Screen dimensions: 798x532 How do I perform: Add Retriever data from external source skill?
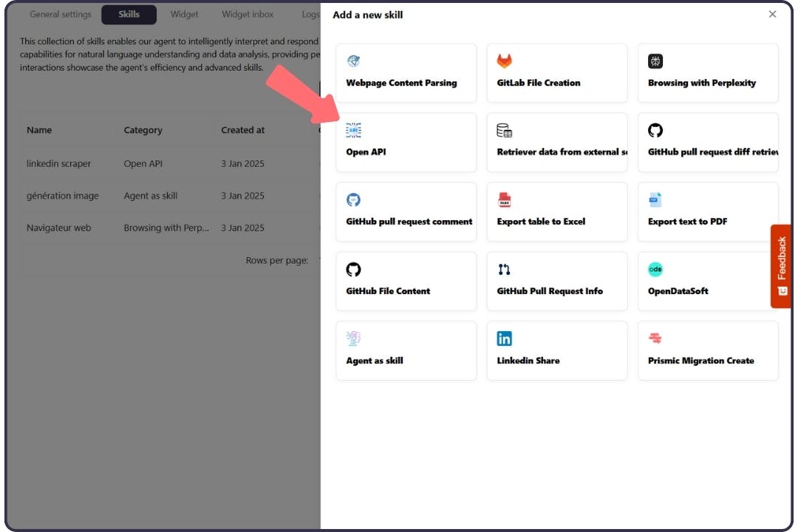[x=557, y=143]
